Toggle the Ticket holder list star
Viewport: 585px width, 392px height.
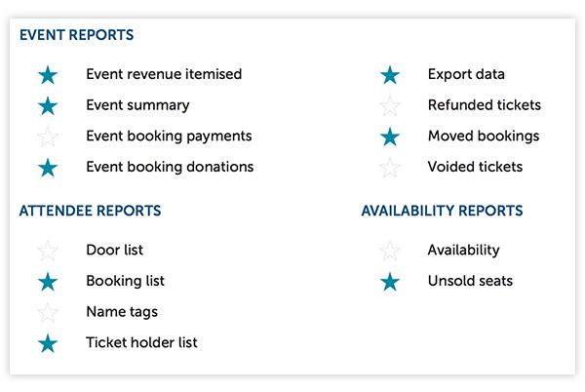(48, 344)
